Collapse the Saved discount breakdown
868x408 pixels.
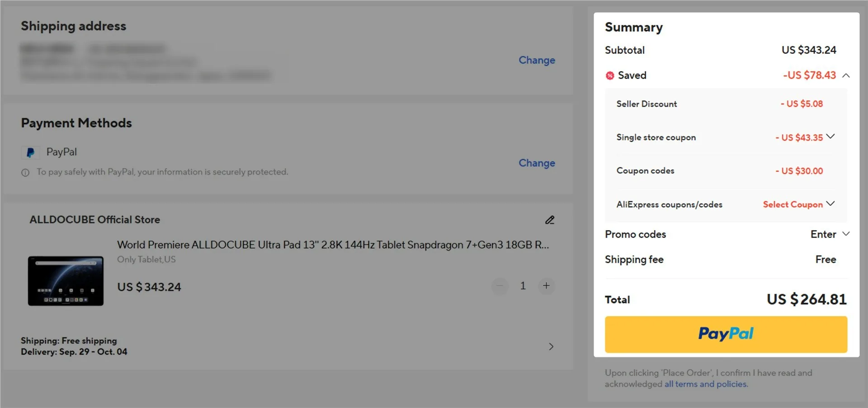pos(846,76)
